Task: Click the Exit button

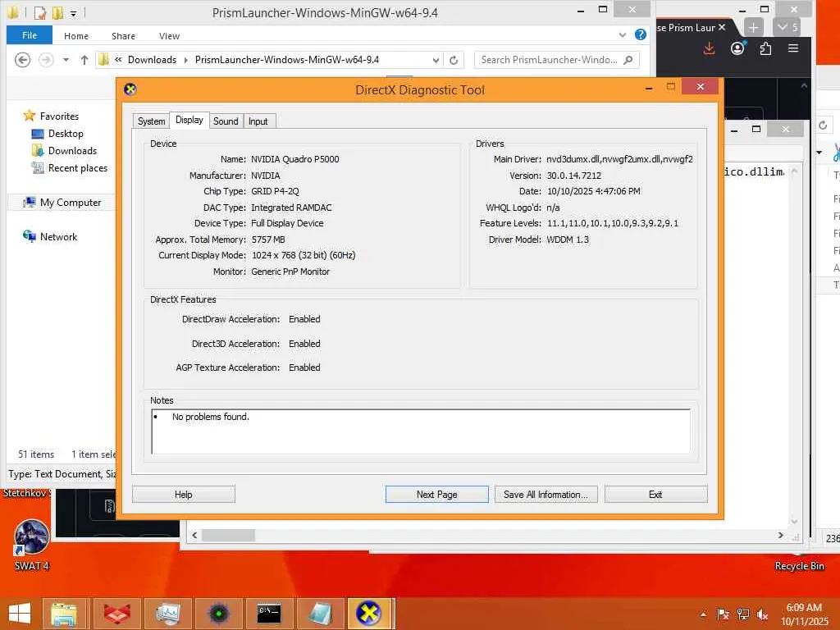Action: pyautogui.click(x=655, y=495)
